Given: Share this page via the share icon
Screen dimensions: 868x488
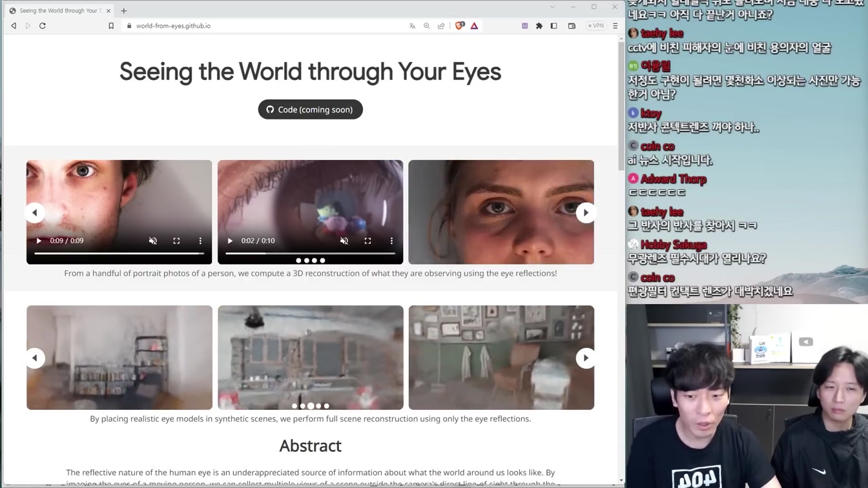Looking at the screenshot, I should [x=441, y=26].
